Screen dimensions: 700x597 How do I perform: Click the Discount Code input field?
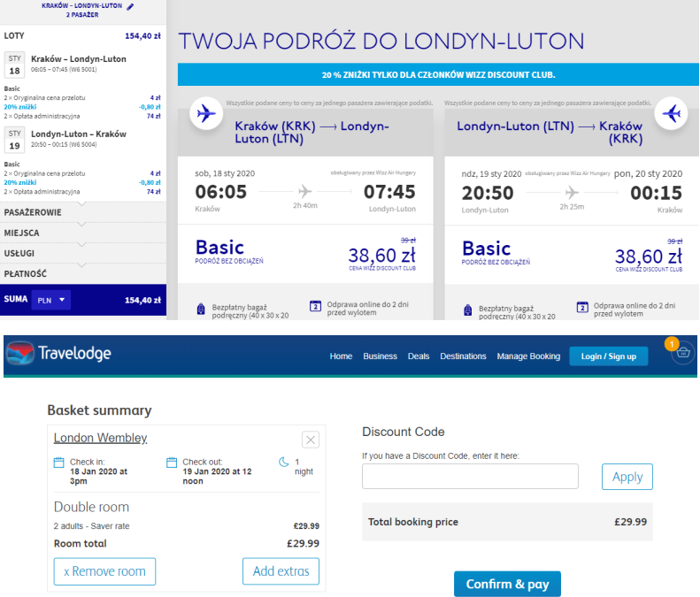tap(470, 477)
